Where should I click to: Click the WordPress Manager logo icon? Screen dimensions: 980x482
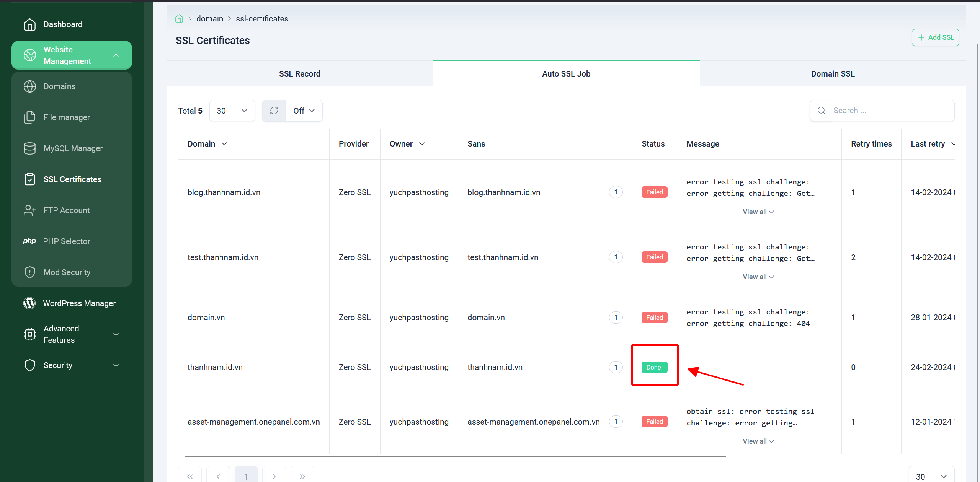click(29, 303)
